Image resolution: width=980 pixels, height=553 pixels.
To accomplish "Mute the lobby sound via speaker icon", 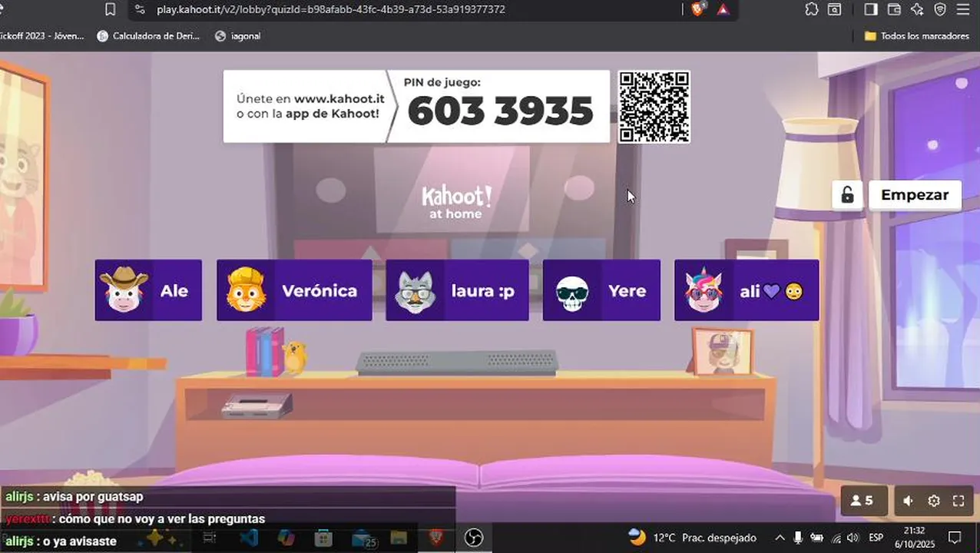I will (x=908, y=501).
